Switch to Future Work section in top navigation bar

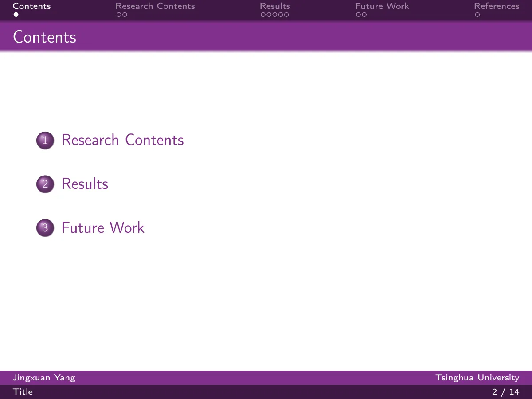pyautogui.click(x=382, y=6)
